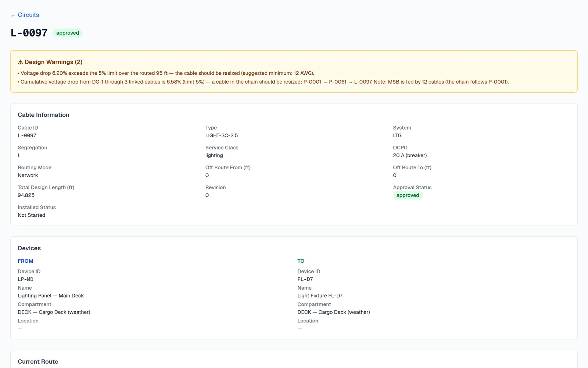Select the FROM Device ID LP-MD

25,279
